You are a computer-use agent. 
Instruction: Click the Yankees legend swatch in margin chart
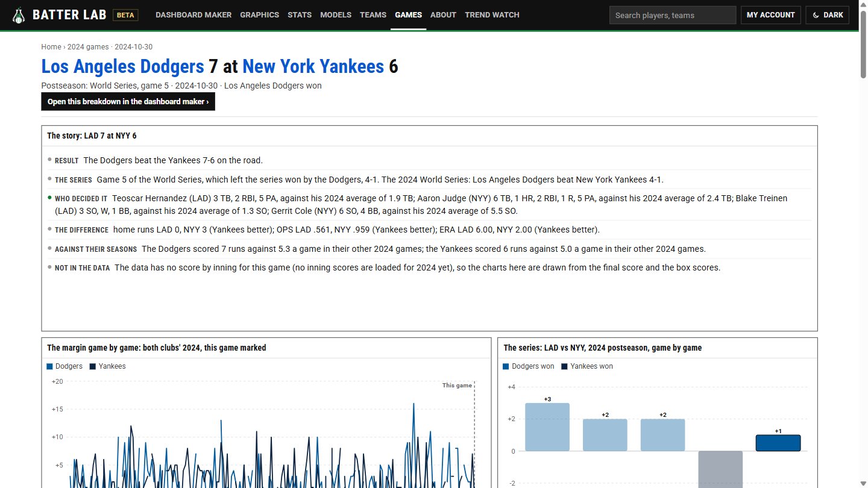tap(93, 366)
